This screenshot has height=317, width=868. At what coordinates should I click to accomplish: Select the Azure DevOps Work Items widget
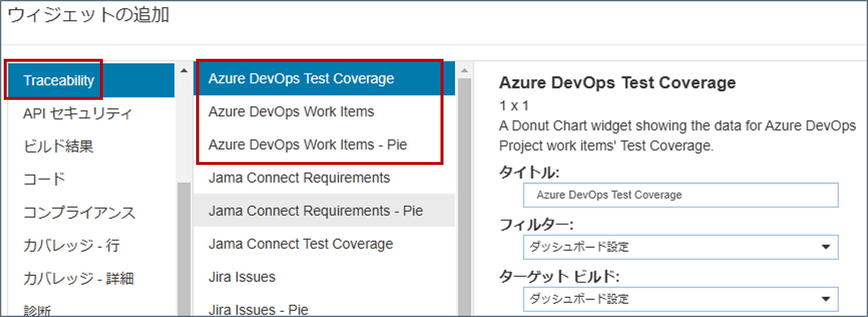click(291, 112)
